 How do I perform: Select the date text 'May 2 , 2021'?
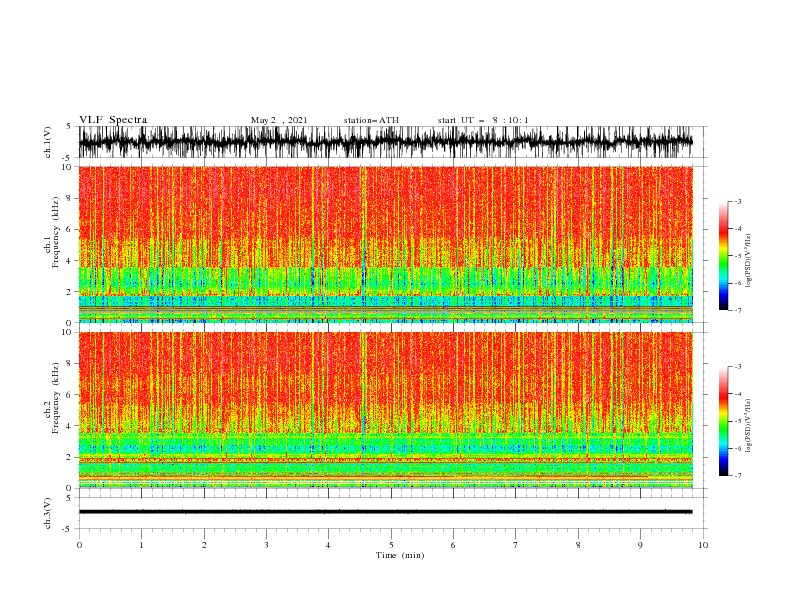tap(279, 120)
